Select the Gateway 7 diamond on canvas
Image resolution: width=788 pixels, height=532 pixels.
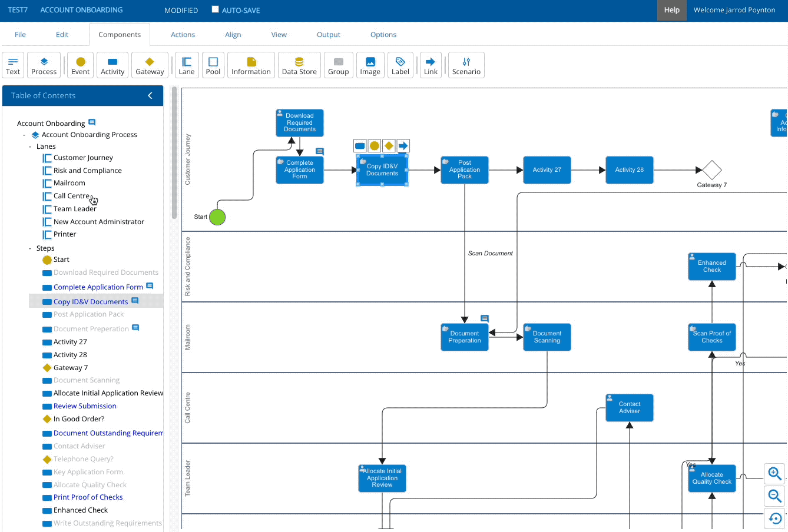712,170
